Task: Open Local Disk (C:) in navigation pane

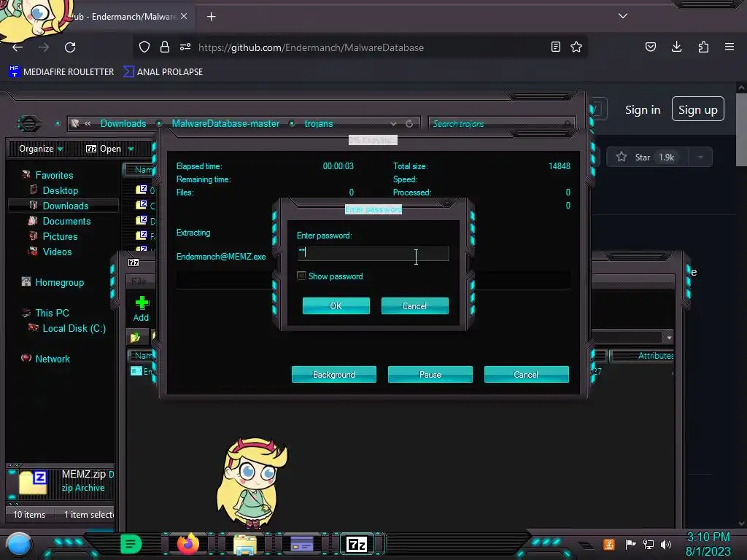Action: [x=74, y=329]
